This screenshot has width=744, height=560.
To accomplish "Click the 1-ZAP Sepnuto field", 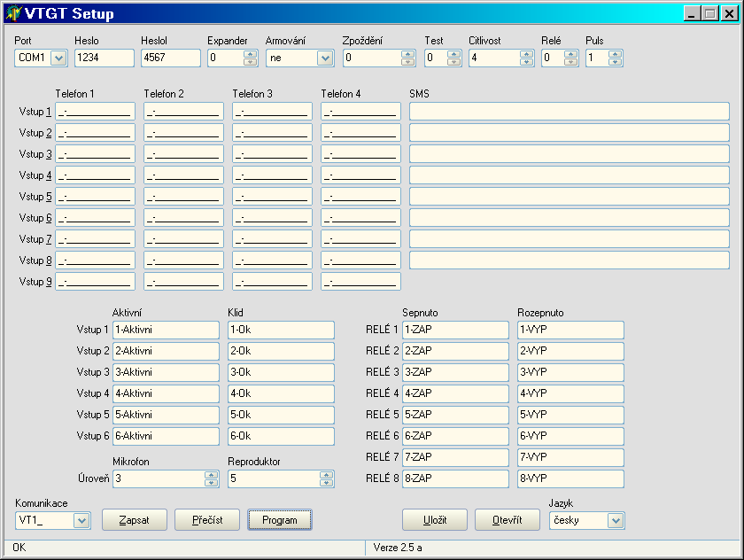I will tap(455, 330).
